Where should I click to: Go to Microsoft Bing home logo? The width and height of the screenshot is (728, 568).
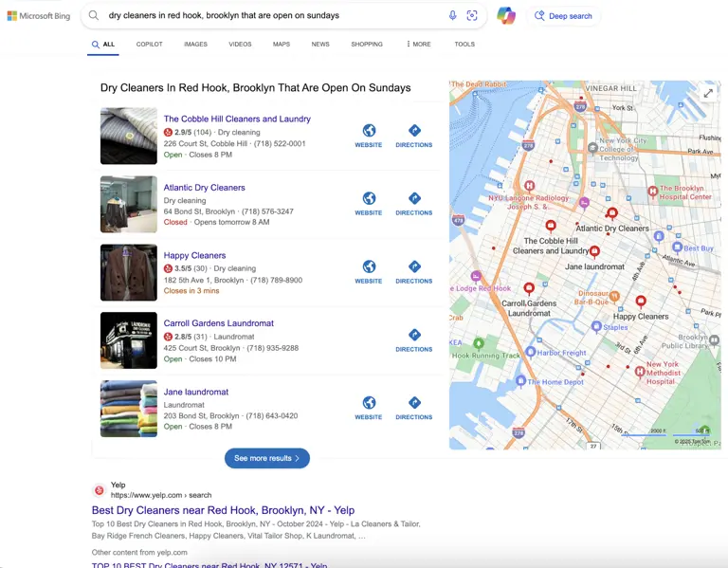pyautogui.click(x=39, y=16)
